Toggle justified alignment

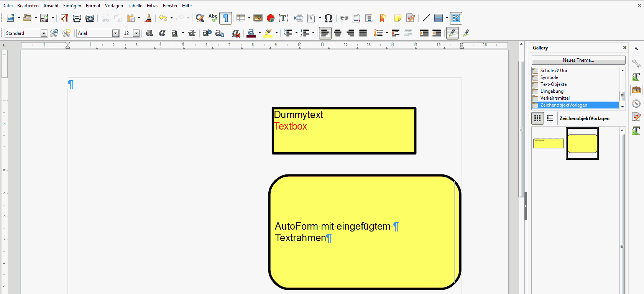(363, 33)
